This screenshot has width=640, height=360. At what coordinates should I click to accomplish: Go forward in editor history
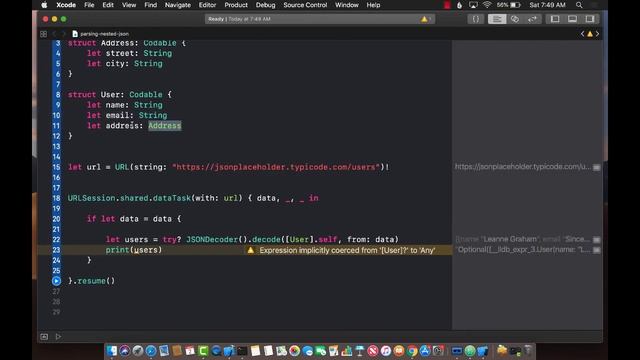click(63, 34)
